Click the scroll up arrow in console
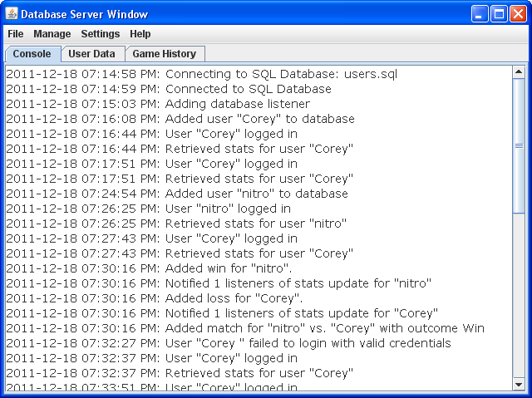 520,72
